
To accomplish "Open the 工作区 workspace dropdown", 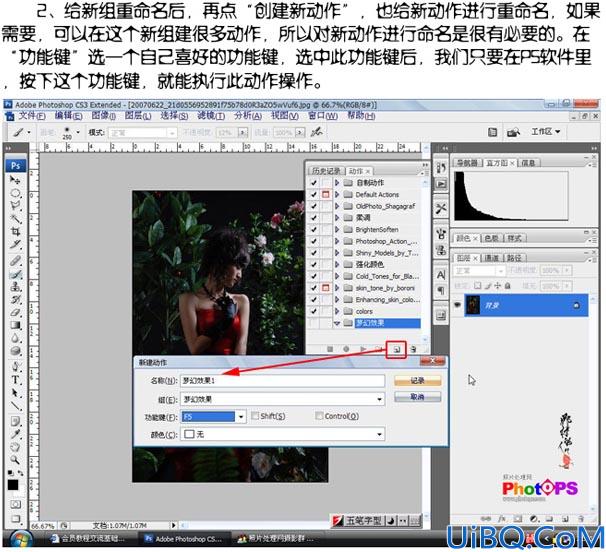I will pos(545,132).
